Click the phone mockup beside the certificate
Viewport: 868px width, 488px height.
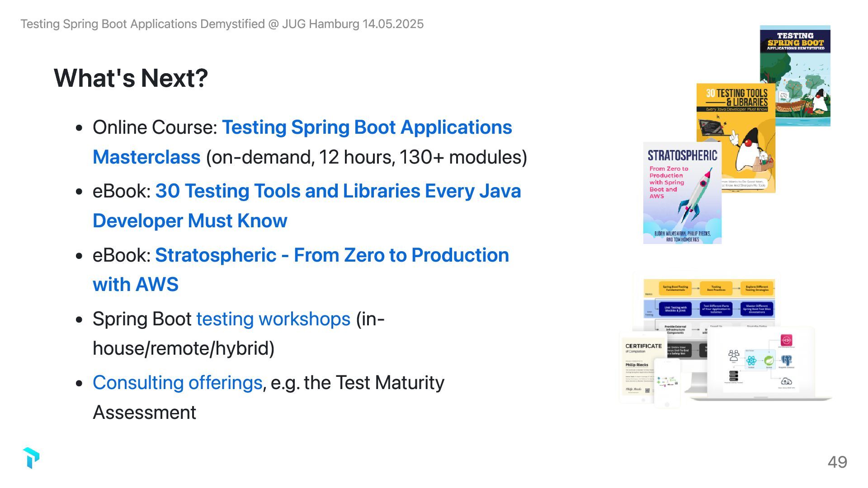tap(667, 382)
